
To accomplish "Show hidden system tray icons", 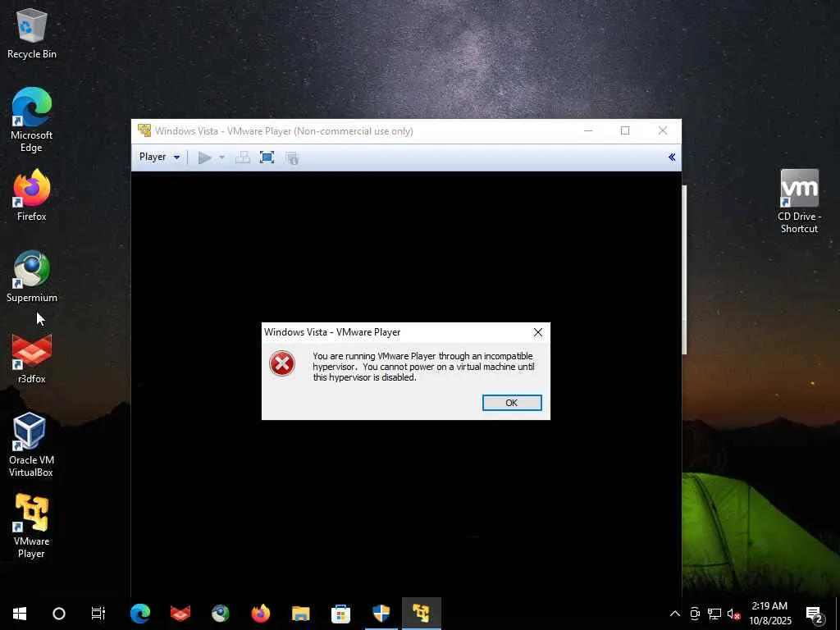I will tap(675, 614).
